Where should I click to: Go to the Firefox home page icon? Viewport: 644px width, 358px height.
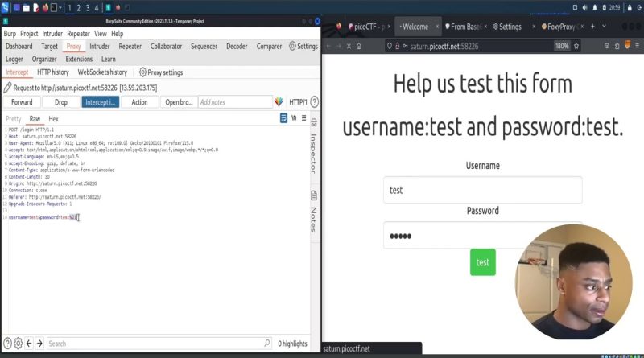tap(359, 46)
